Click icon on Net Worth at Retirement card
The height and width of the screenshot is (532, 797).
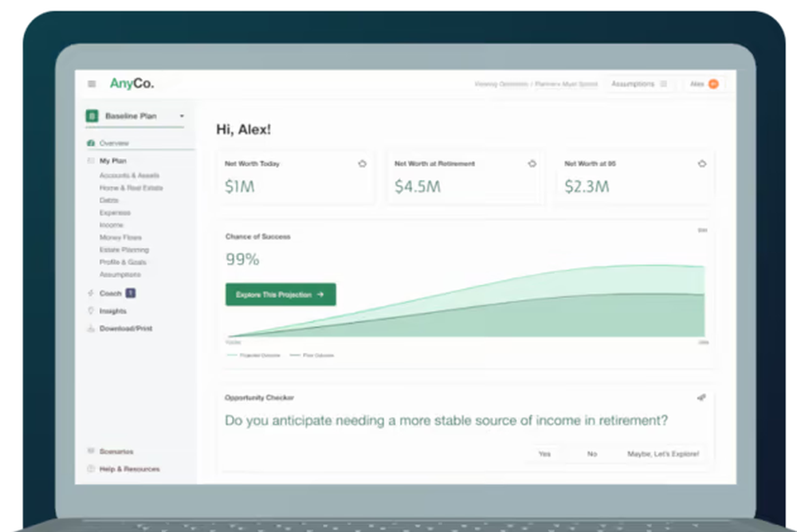[x=532, y=163]
